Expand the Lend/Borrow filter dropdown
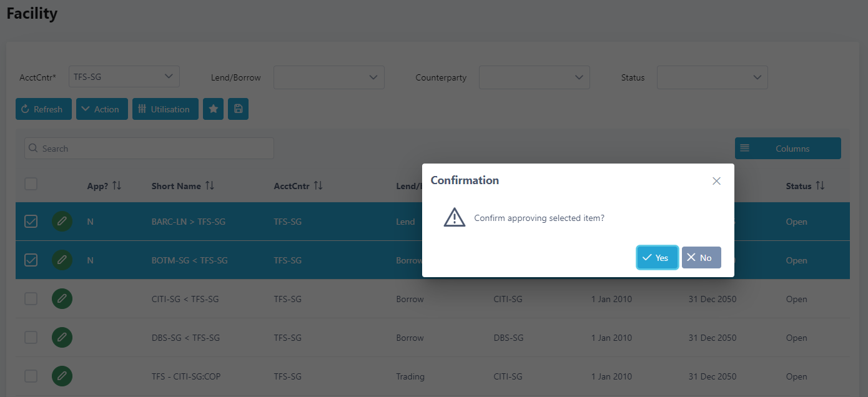The width and height of the screenshot is (868, 397). [x=329, y=77]
